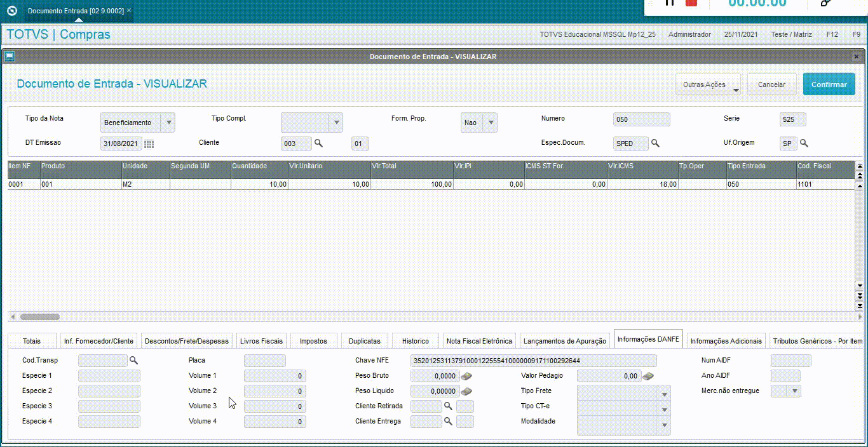Search Uf.Origem with the magnifier icon
This screenshot has height=447, width=868.
(804, 143)
